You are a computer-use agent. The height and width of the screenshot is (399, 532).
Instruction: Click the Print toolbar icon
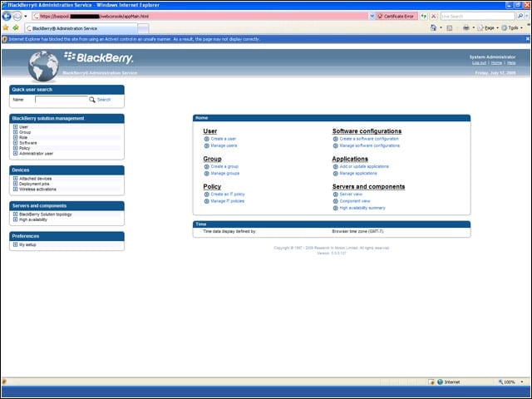(466, 27)
